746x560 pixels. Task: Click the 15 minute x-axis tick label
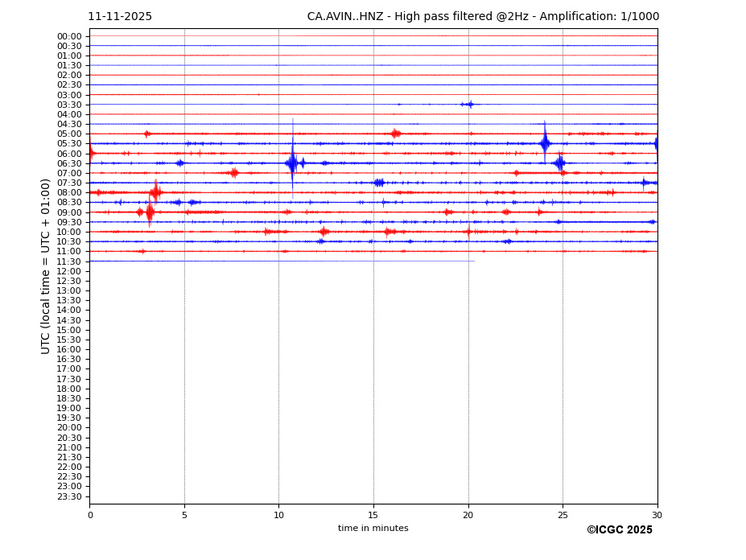click(373, 515)
